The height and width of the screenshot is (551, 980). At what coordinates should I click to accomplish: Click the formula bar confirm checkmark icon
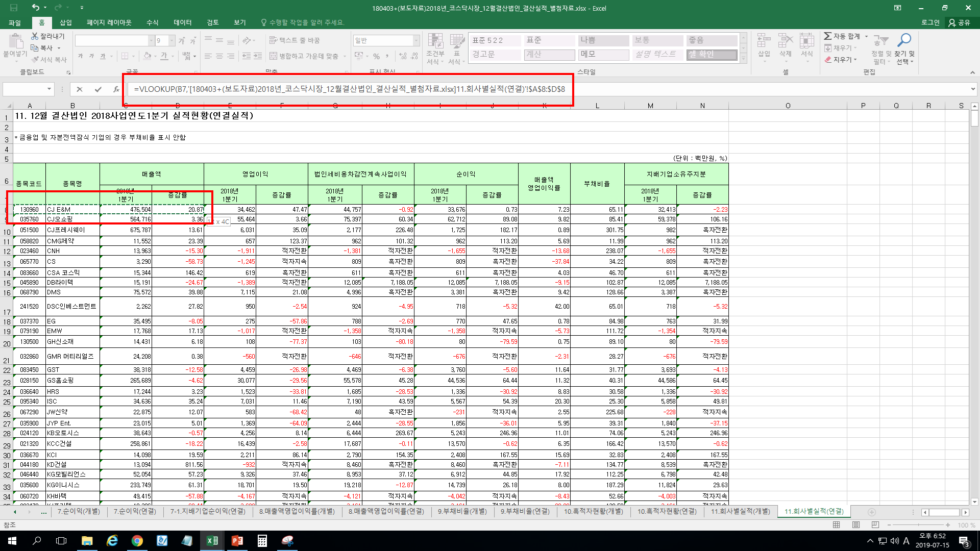coord(97,89)
